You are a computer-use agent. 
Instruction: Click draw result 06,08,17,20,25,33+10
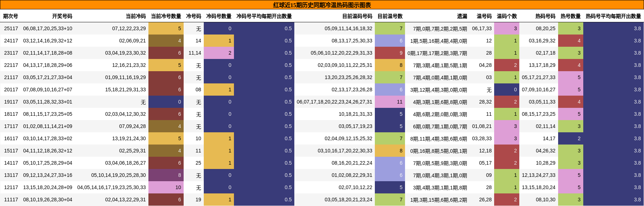click(48, 28)
